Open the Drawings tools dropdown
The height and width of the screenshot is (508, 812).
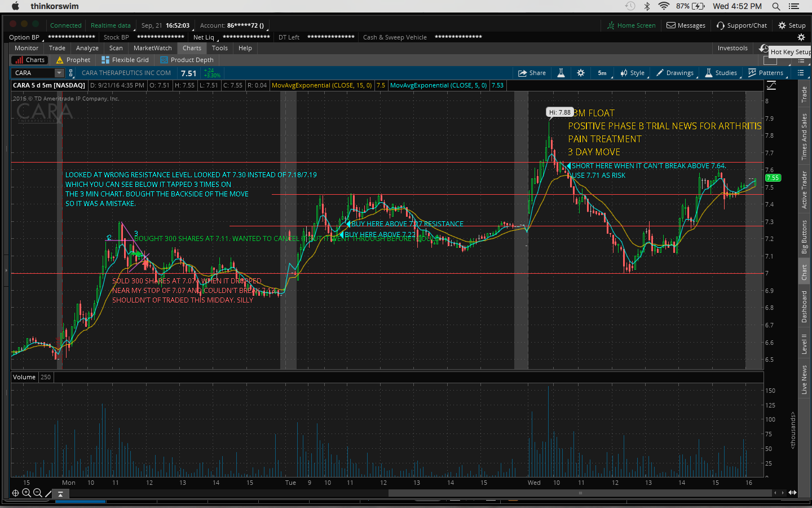point(676,73)
